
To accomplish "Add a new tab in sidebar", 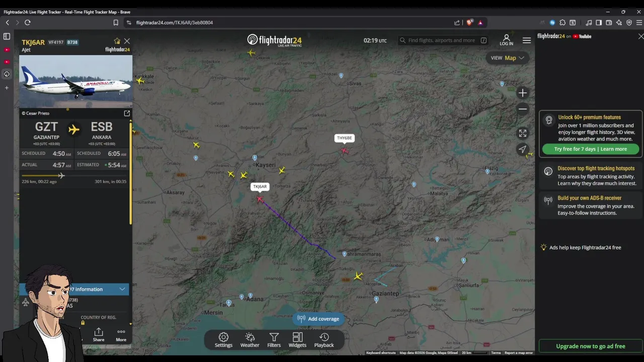I will [7, 88].
